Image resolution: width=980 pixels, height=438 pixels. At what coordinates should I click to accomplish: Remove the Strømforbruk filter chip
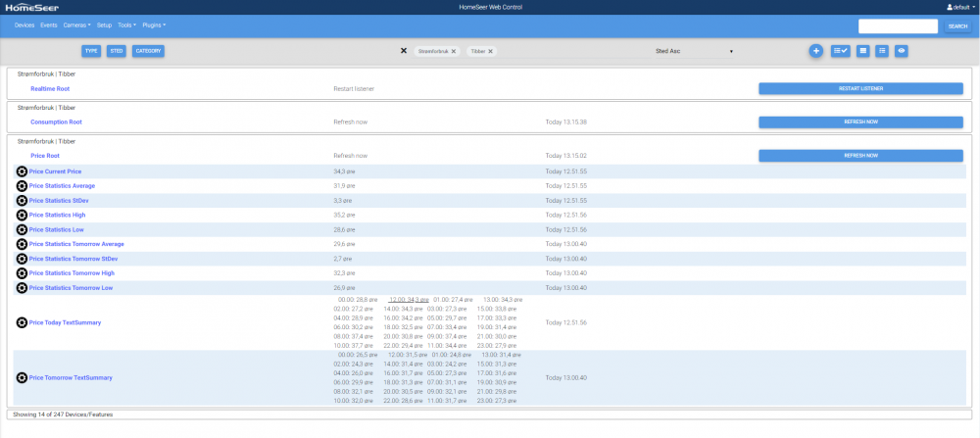(x=454, y=51)
